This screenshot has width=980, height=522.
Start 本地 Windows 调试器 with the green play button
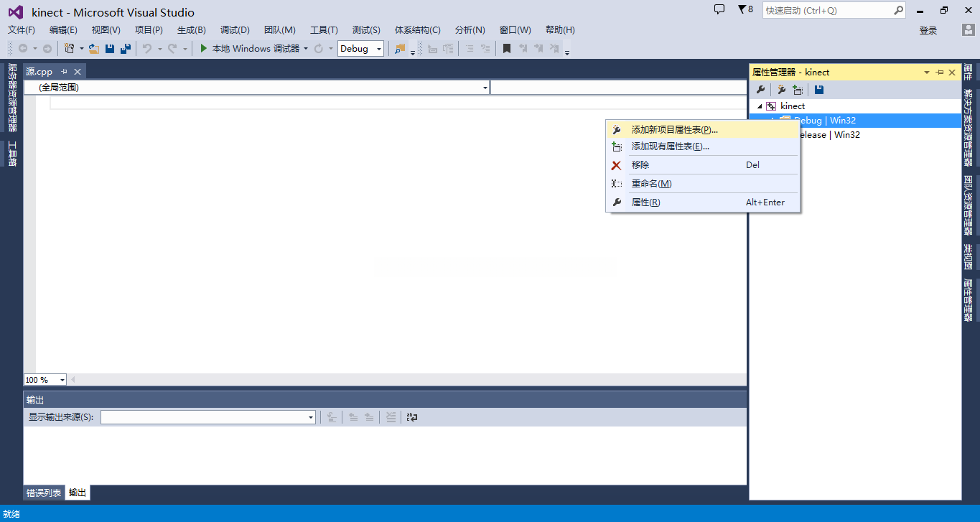tap(204, 49)
